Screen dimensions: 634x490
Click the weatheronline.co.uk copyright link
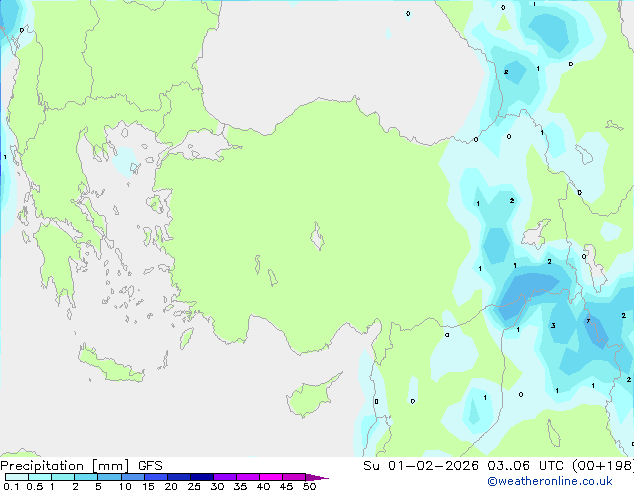[549, 481]
